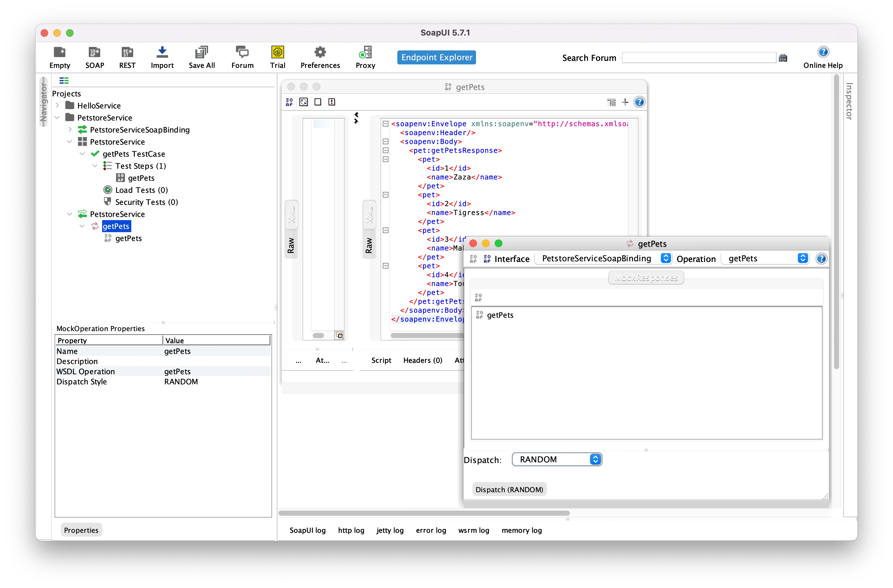Image resolution: width=893 pixels, height=588 pixels.
Task: Toggle soapenv:Body fold marker in editor
Action: click(x=385, y=141)
